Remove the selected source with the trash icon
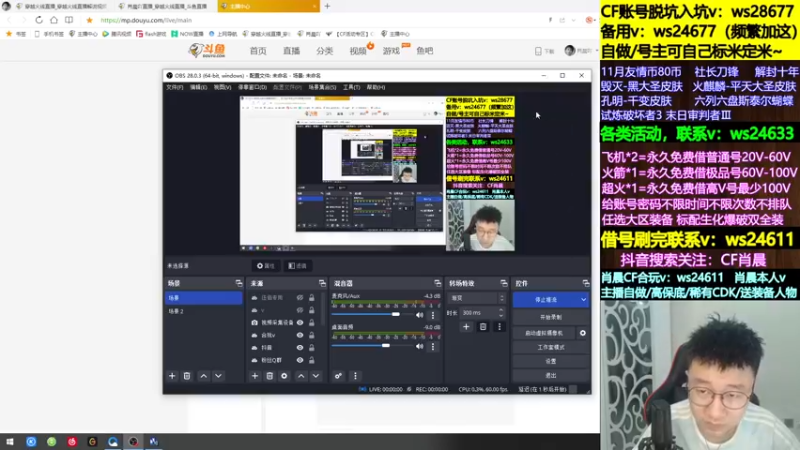 point(269,376)
